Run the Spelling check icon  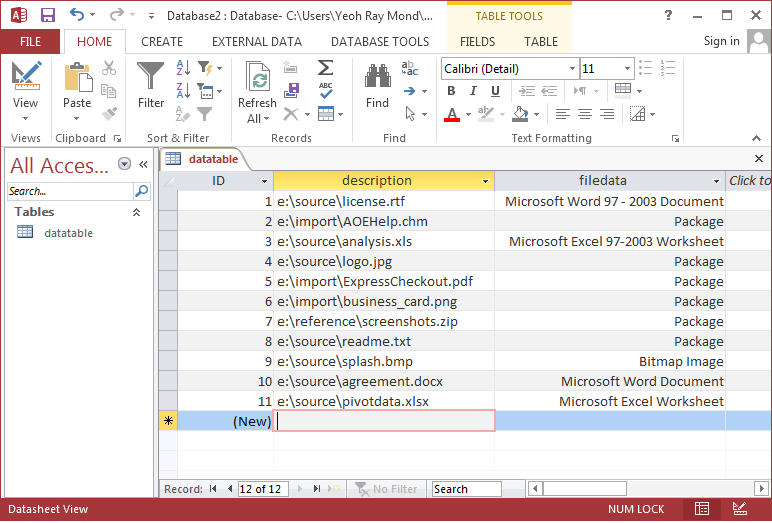[x=326, y=91]
